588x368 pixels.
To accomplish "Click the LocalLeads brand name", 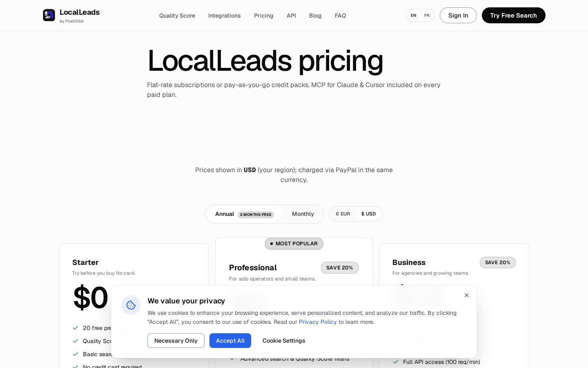I will pyautogui.click(x=80, y=12).
